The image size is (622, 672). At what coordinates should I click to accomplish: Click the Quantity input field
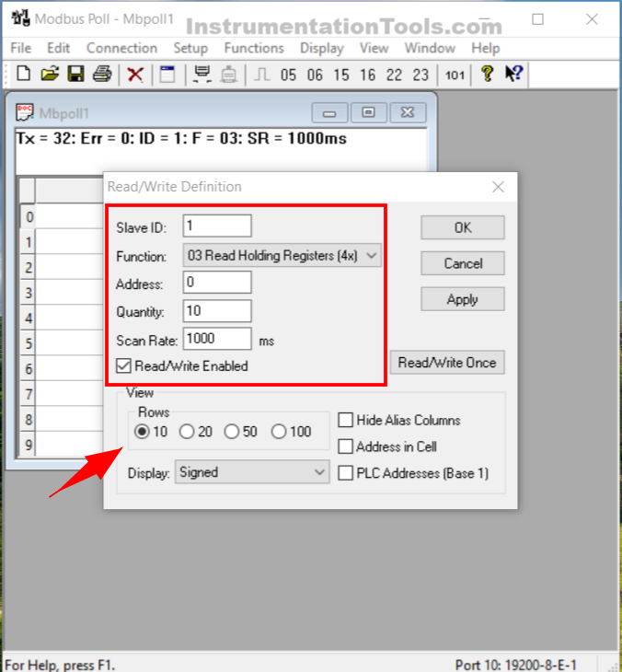pyautogui.click(x=217, y=311)
